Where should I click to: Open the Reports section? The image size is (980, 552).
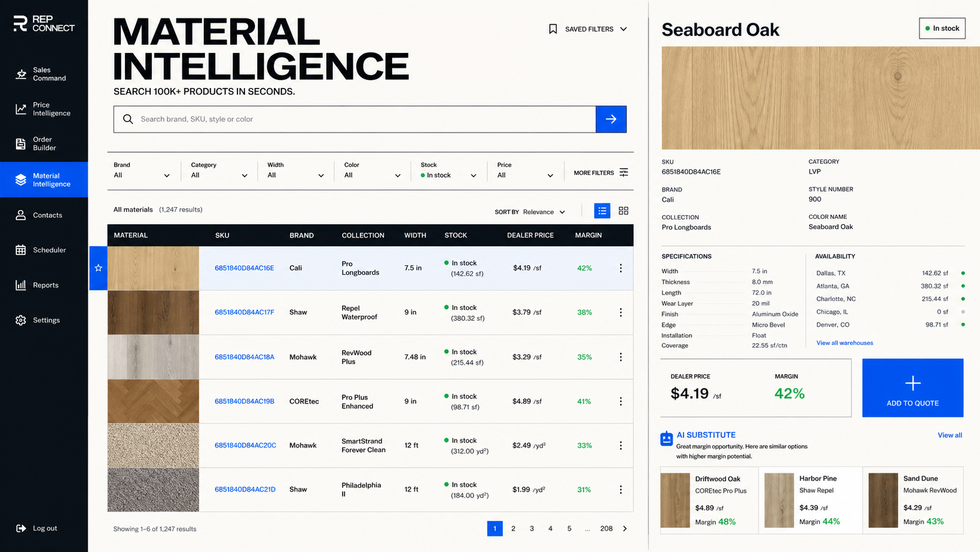(44, 285)
